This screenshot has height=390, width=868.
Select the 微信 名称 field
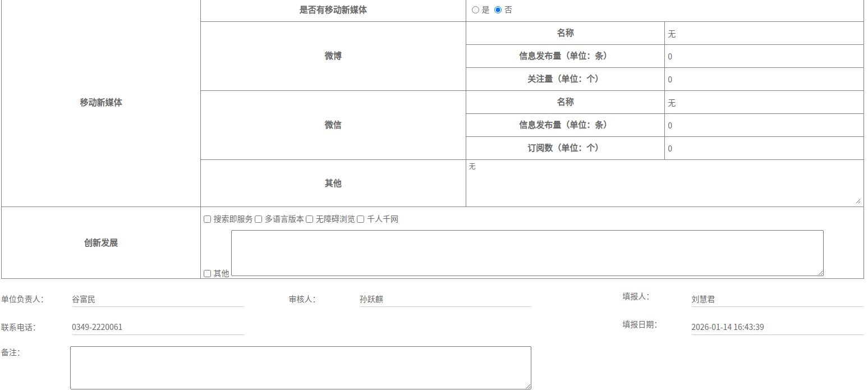[763, 103]
